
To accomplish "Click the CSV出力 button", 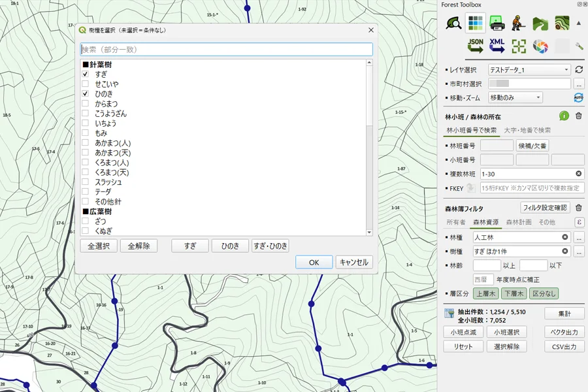I will coord(564,347).
